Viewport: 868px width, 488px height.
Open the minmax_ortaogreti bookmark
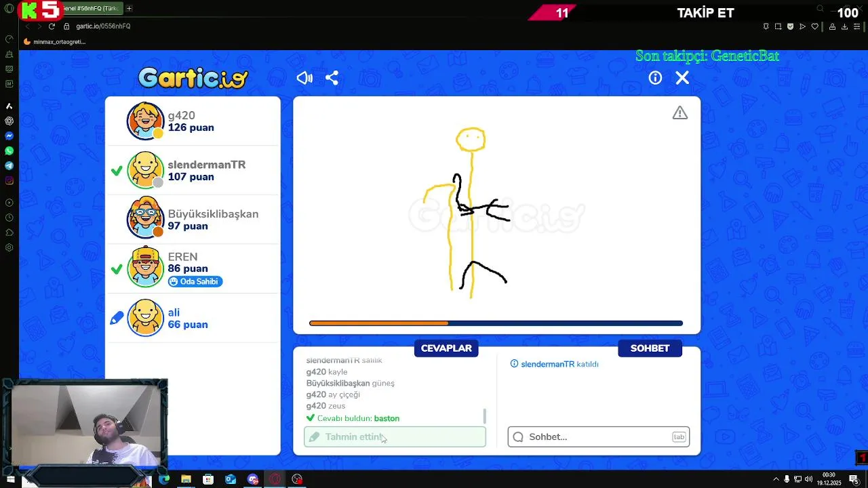54,41
